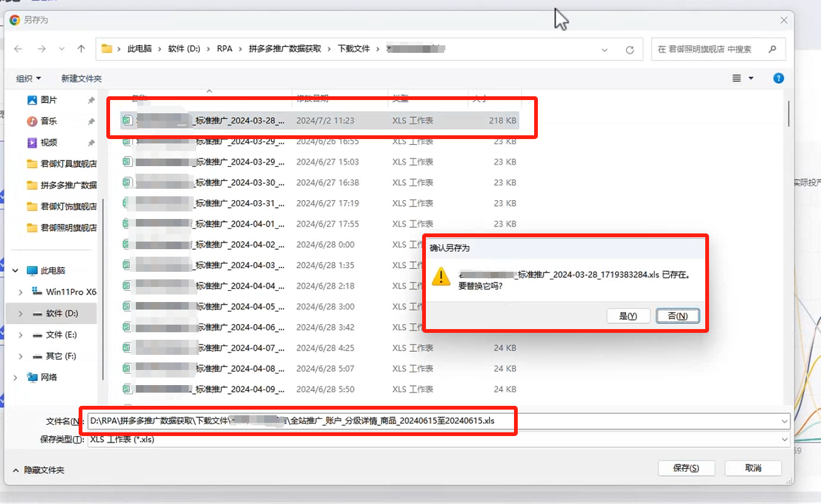Open the 君御灯具旗舰店 folder in the sidebar
This screenshot has width=821, height=504.
point(62,164)
